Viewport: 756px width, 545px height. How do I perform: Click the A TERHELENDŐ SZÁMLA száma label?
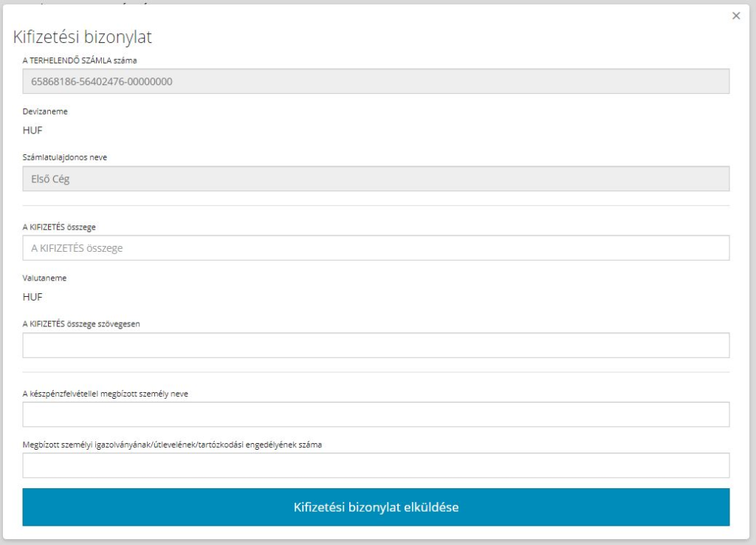pos(80,60)
